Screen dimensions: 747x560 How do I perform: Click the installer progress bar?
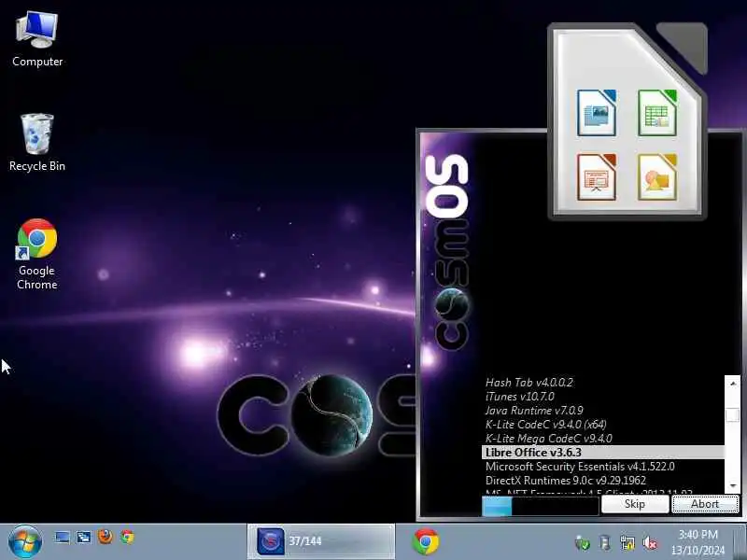[x=541, y=506]
